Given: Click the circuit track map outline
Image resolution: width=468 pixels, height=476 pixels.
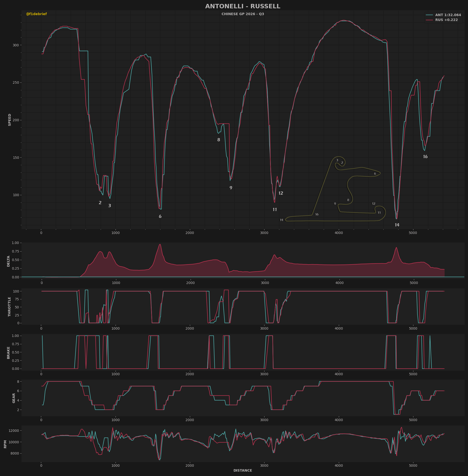Looking at the screenshot, I should (x=335, y=189).
